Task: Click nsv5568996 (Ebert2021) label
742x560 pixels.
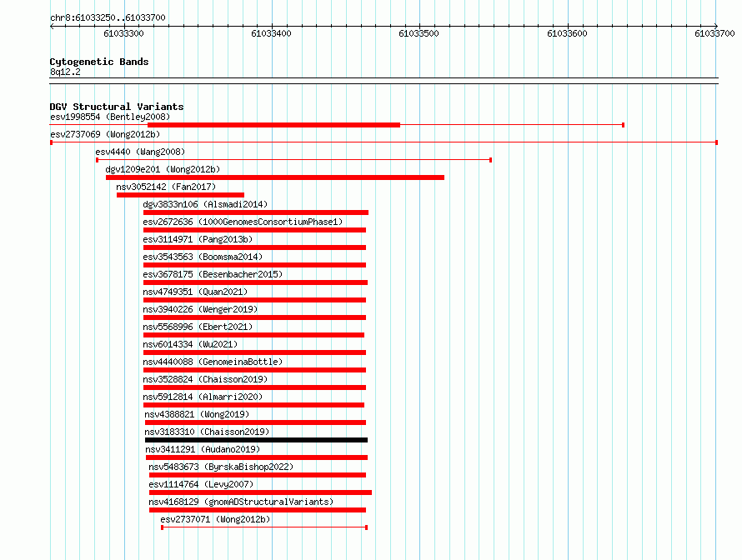Action: [x=198, y=327]
